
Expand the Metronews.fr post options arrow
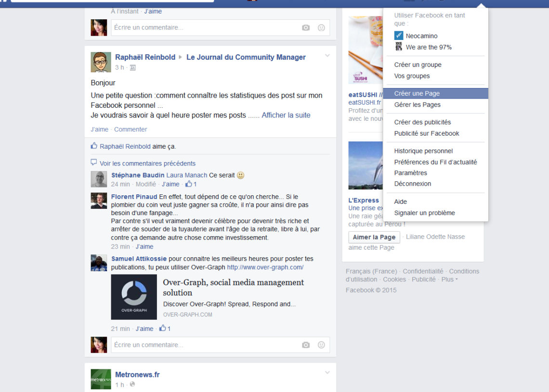click(x=327, y=373)
